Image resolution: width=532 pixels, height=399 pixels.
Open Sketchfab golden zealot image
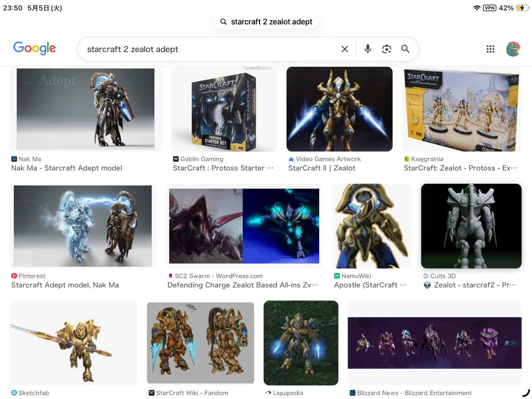[74, 343]
